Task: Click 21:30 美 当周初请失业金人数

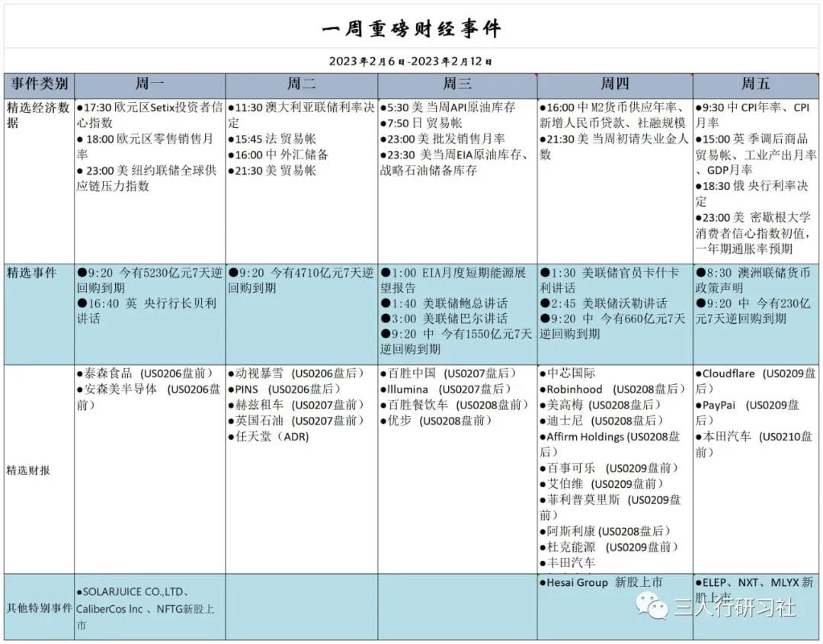Action: point(614,146)
